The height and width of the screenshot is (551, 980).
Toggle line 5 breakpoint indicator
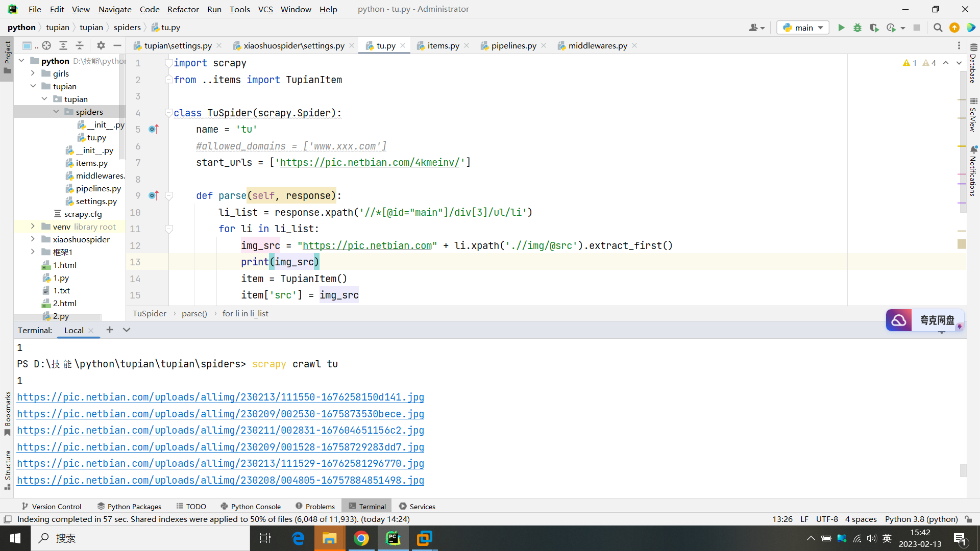[x=150, y=129]
